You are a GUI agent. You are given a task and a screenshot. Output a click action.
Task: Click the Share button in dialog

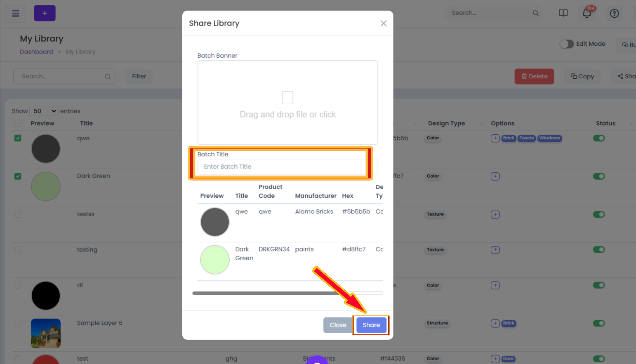point(371,325)
